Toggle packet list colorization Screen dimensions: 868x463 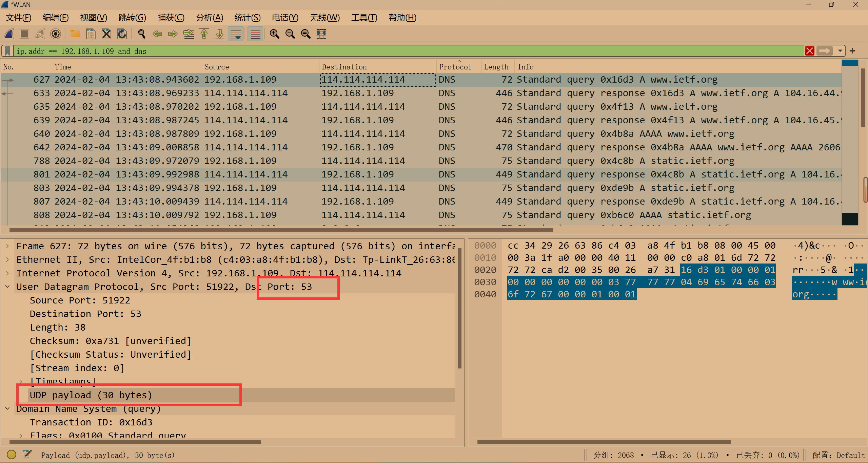[255, 34]
